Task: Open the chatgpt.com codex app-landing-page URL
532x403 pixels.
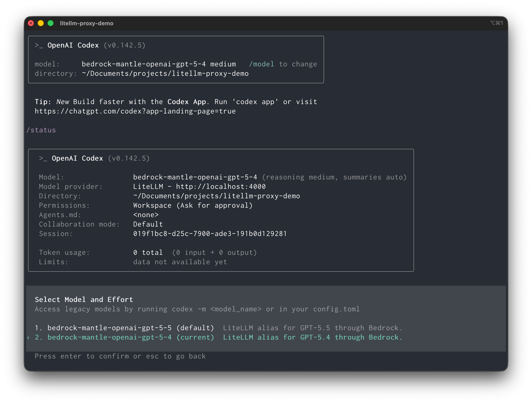Action: pyautogui.click(x=135, y=111)
